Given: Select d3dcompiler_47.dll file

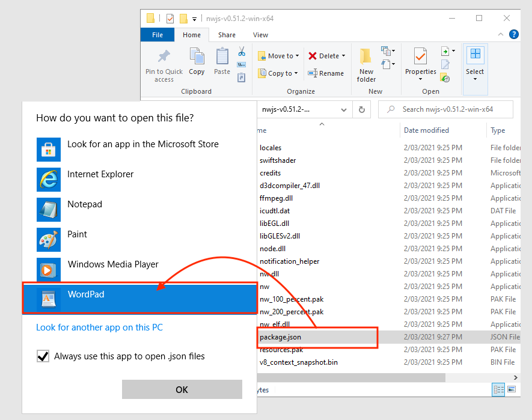Looking at the screenshot, I should [x=289, y=186].
